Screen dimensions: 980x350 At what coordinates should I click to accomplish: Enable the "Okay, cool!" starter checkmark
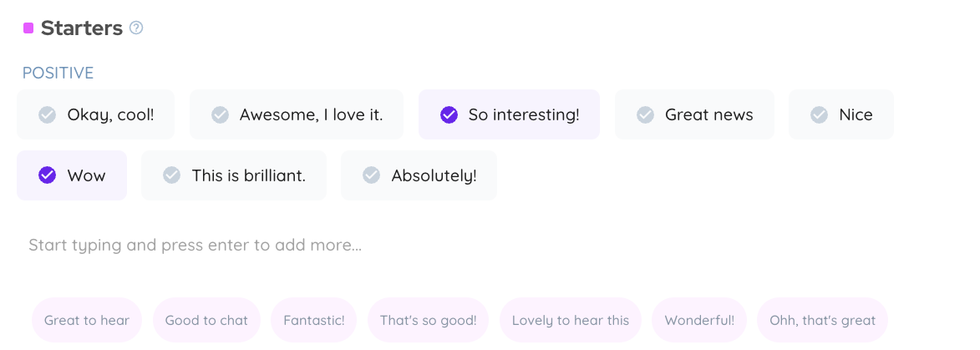point(48,114)
